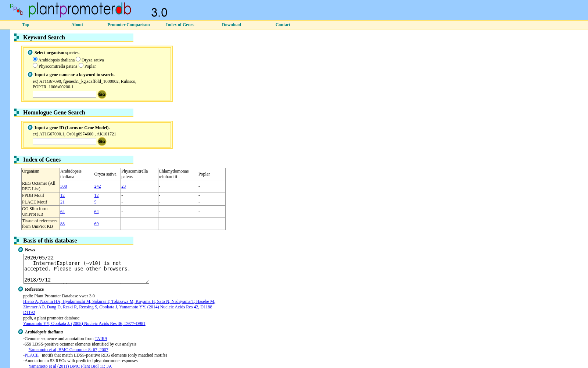The width and height of the screenshot is (588, 368).
Task: Open Yamamoto et al BMC Genomics 2007 link
Action: coord(68,350)
